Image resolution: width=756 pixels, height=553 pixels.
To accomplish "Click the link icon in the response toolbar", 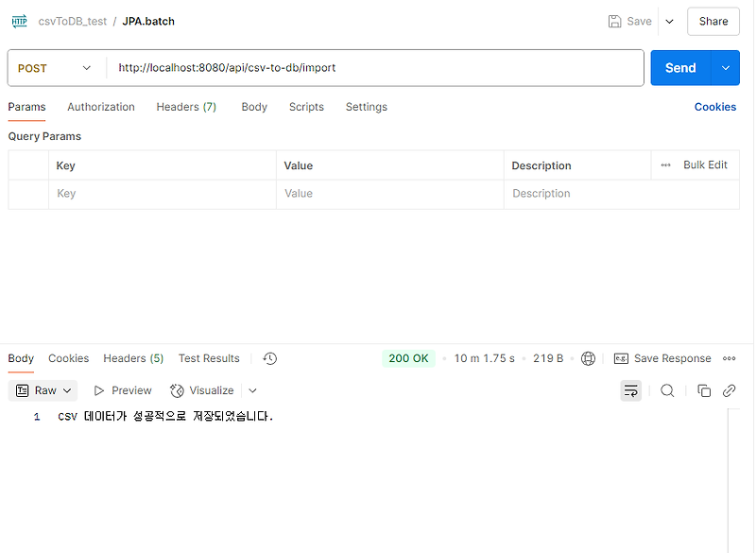I will (x=729, y=389).
